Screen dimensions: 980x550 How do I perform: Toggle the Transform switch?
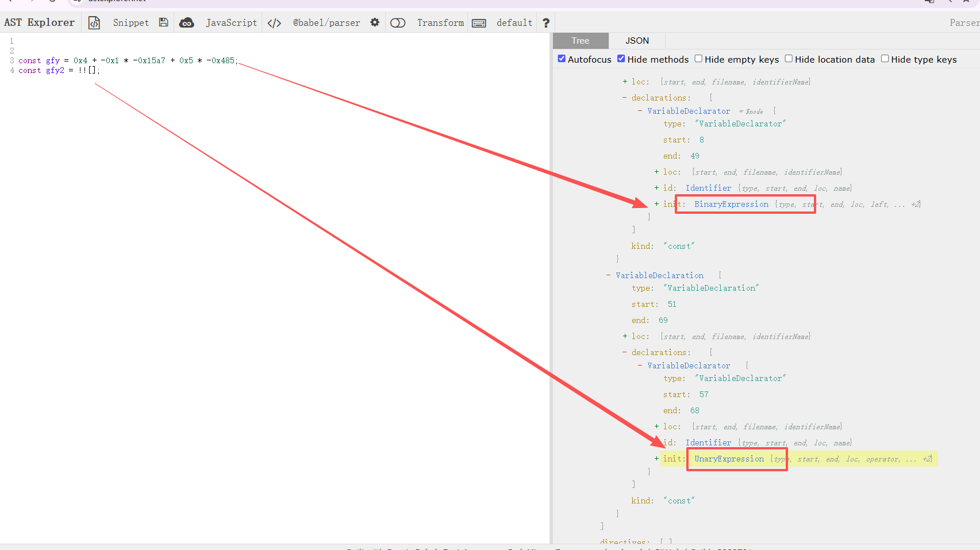(x=398, y=22)
